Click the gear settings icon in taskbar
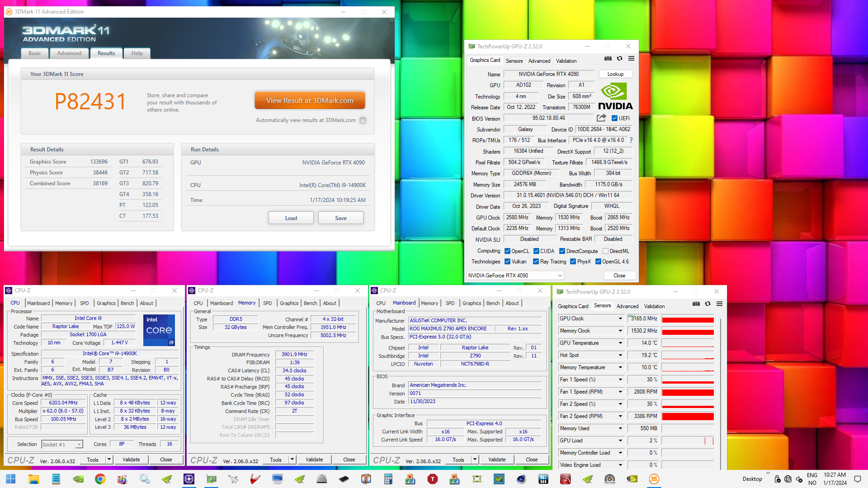This screenshot has height=488, width=868. click(x=144, y=479)
